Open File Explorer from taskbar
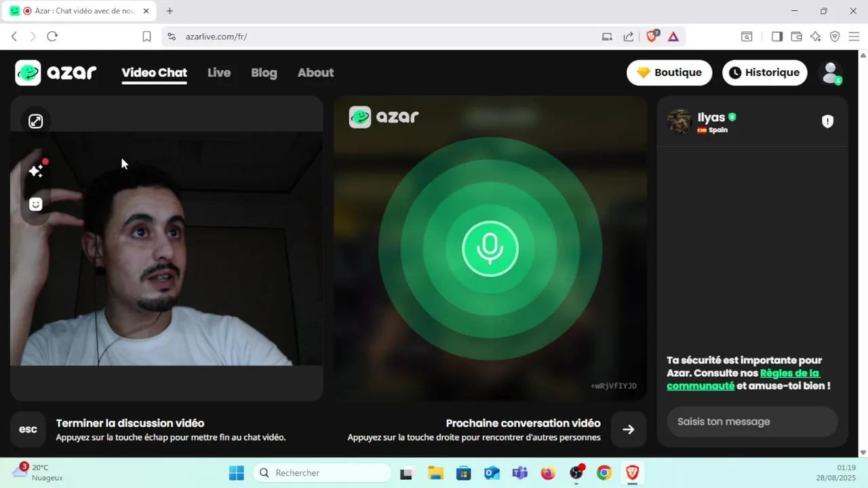Image resolution: width=868 pixels, height=488 pixels. [435, 473]
